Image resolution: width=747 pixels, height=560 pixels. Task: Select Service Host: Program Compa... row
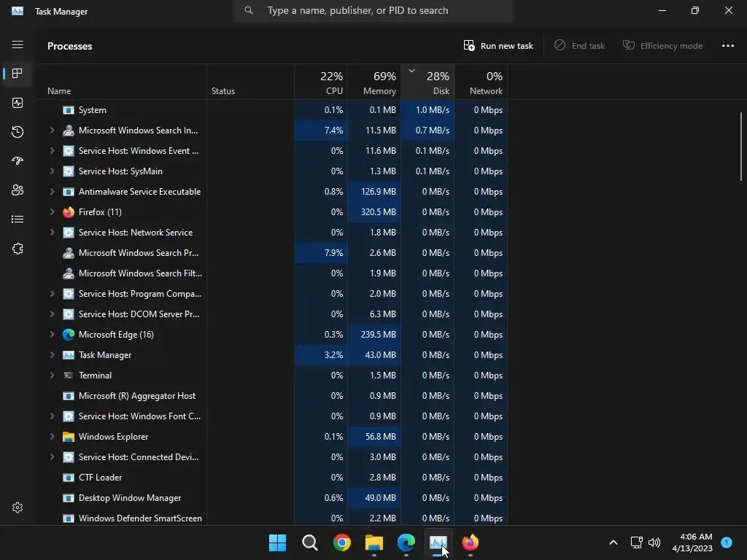pyautogui.click(x=273, y=294)
